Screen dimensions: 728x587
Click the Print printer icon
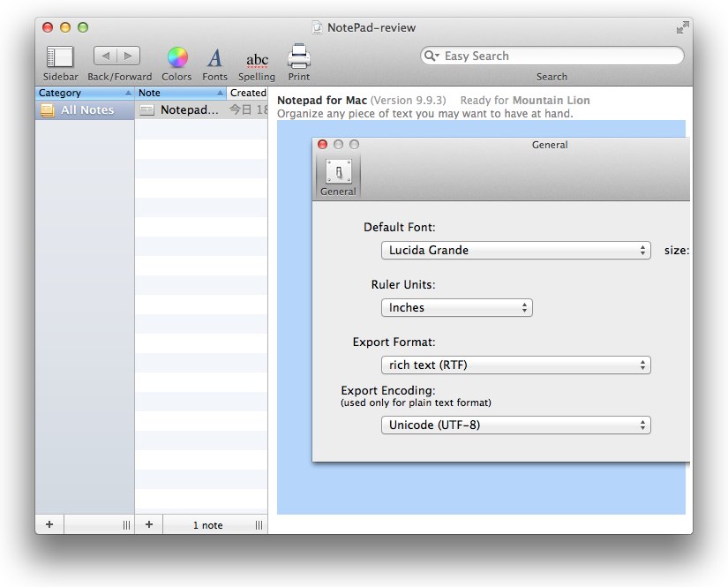coord(299,56)
